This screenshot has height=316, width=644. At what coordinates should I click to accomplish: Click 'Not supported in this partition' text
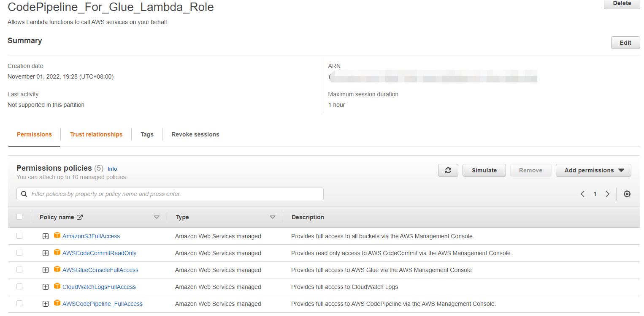46,105
